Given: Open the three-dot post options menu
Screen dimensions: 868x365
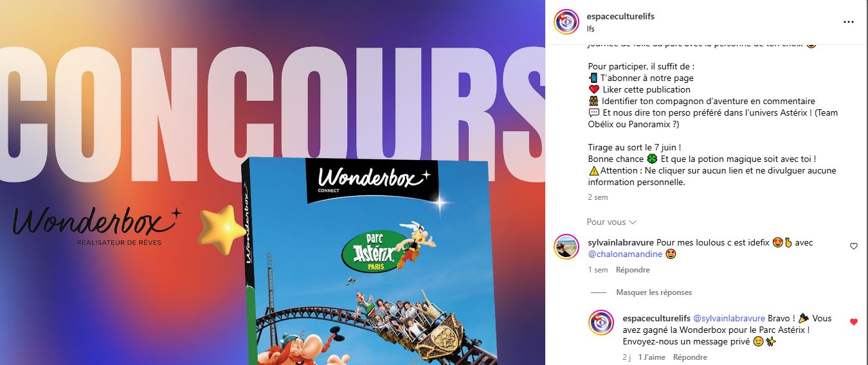Looking at the screenshot, I should (x=849, y=22).
